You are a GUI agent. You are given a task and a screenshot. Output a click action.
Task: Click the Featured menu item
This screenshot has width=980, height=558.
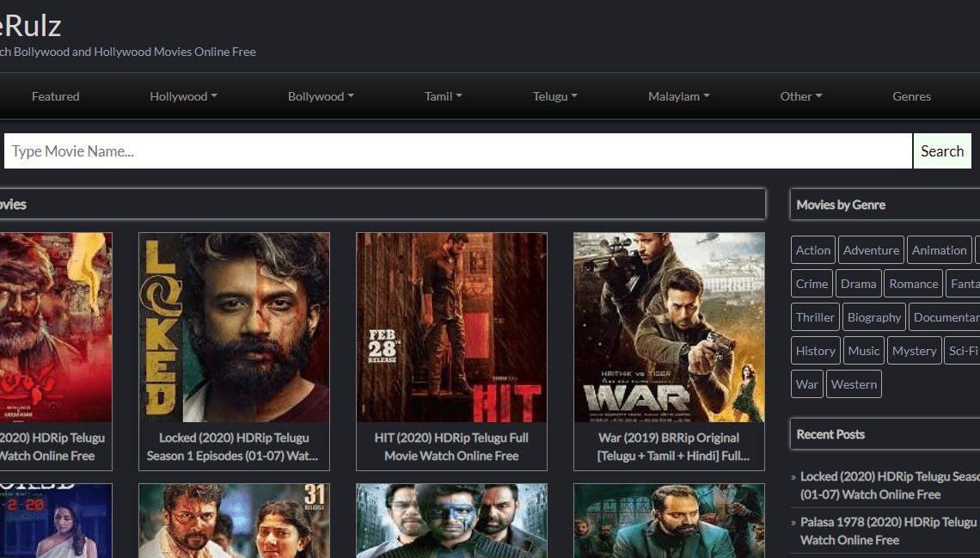(56, 96)
